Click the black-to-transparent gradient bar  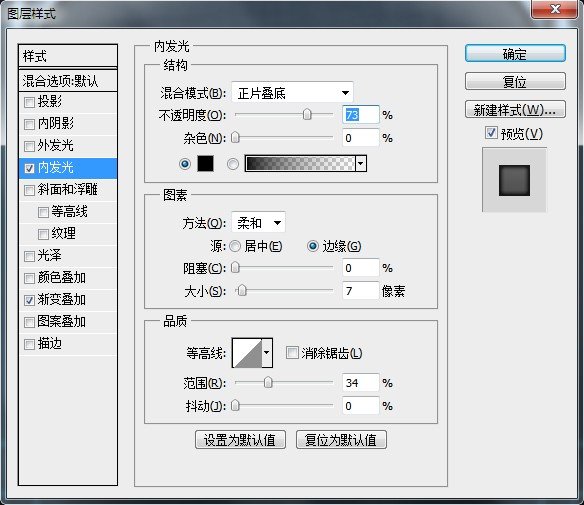pyautogui.click(x=300, y=163)
